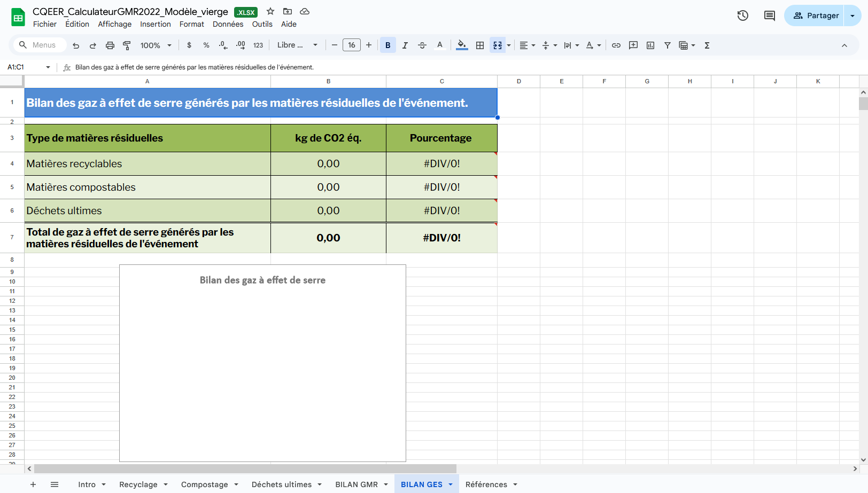Open the Outils menu
The width and height of the screenshot is (868, 493).
click(x=262, y=24)
